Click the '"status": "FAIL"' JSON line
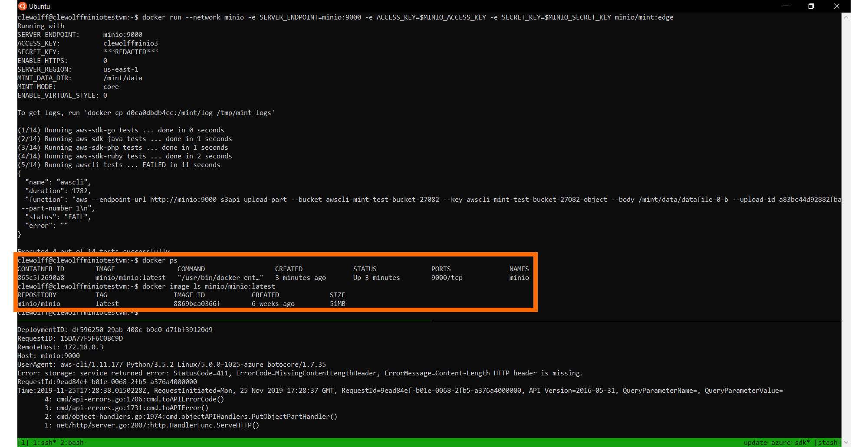 pos(58,217)
